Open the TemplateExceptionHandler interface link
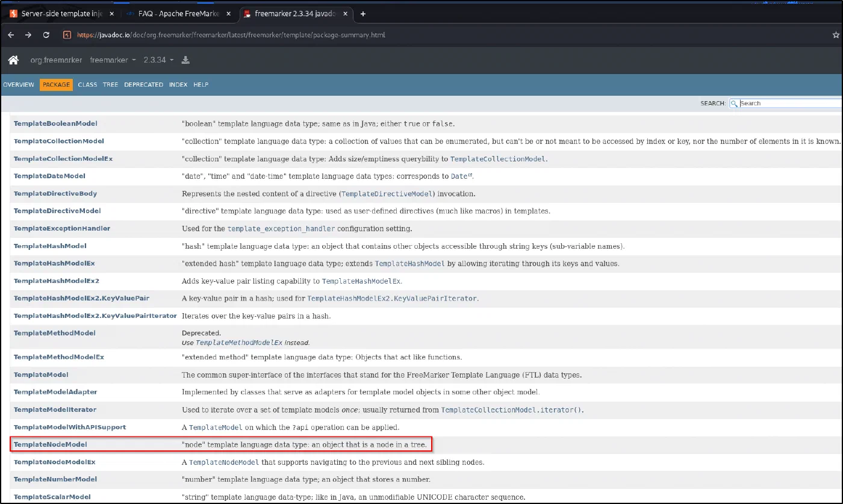Image resolution: width=843 pixels, height=504 pixels. click(x=62, y=228)
